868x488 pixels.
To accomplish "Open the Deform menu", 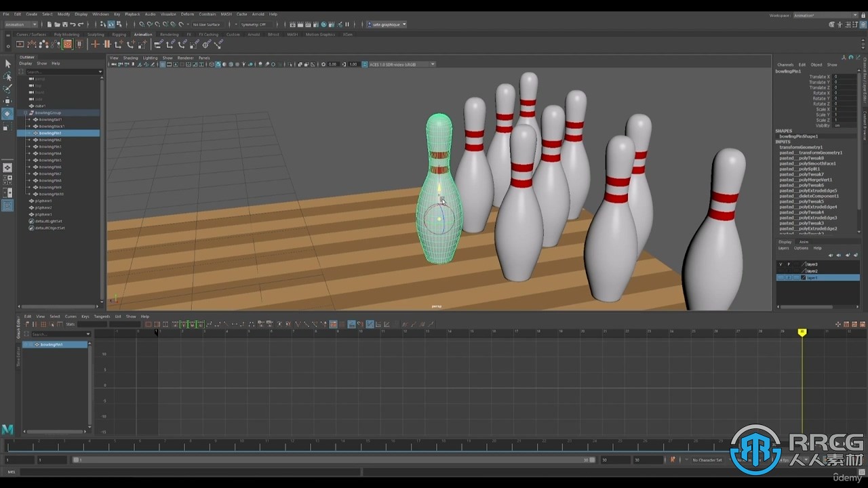I will click(x=187, y=14).
